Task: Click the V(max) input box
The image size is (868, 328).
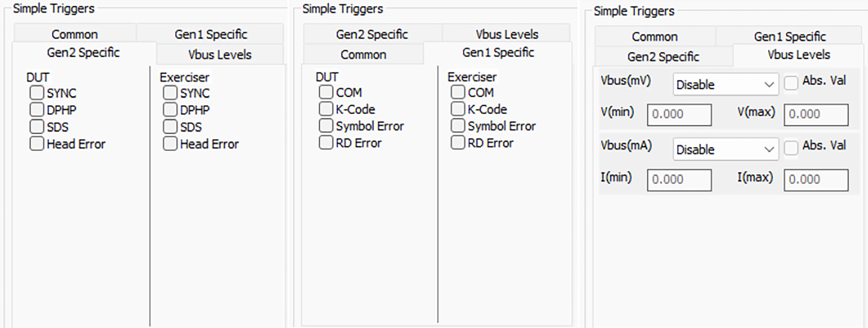Action: point(816,115)
